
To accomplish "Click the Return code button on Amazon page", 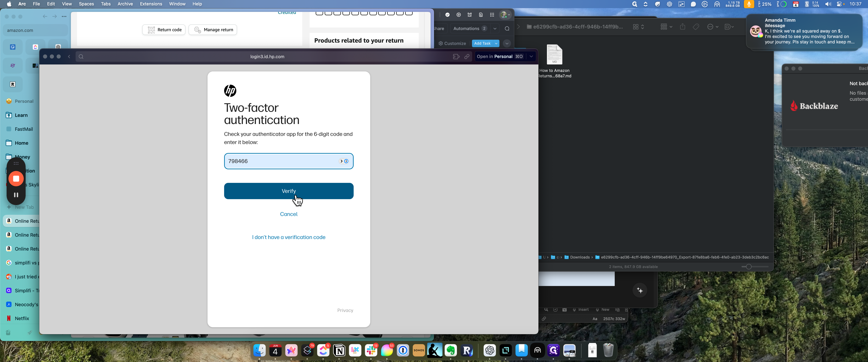I will pyautogui.click(x=164, y=30).
